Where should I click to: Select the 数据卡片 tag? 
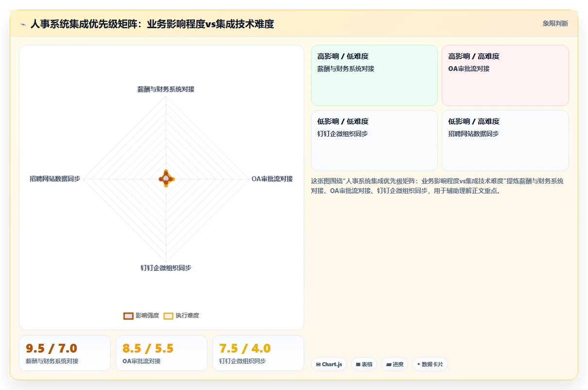pyautogui.click(x=430, y=364)
